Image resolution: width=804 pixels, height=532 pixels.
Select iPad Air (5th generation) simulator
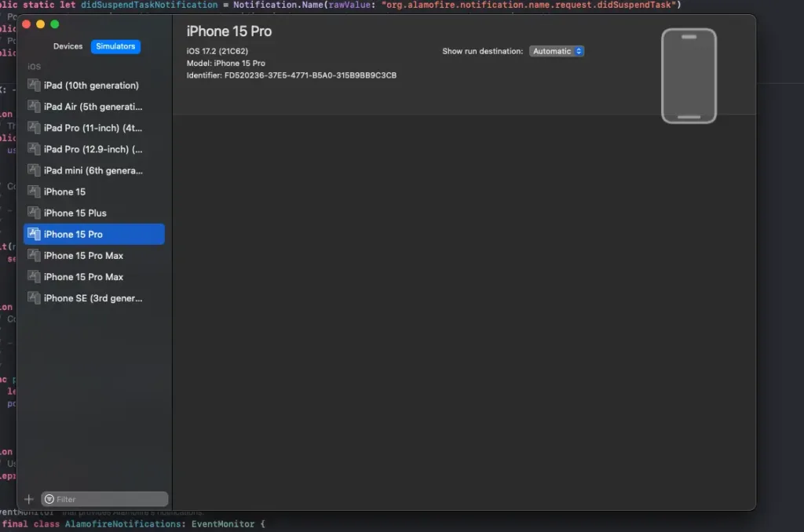pyautogui.click(x=94, y=107)
